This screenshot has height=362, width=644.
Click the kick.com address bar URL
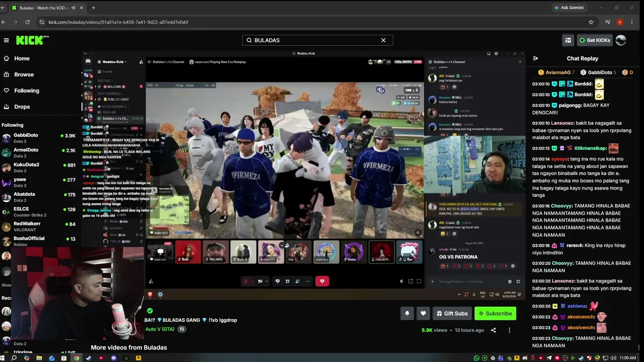click(118, 22)
